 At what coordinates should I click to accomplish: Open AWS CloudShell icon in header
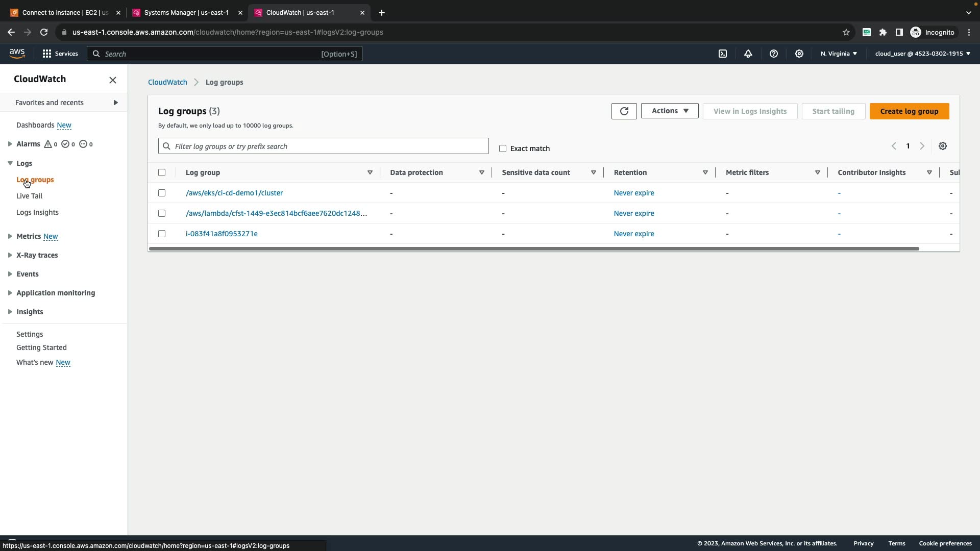[723, 54]
